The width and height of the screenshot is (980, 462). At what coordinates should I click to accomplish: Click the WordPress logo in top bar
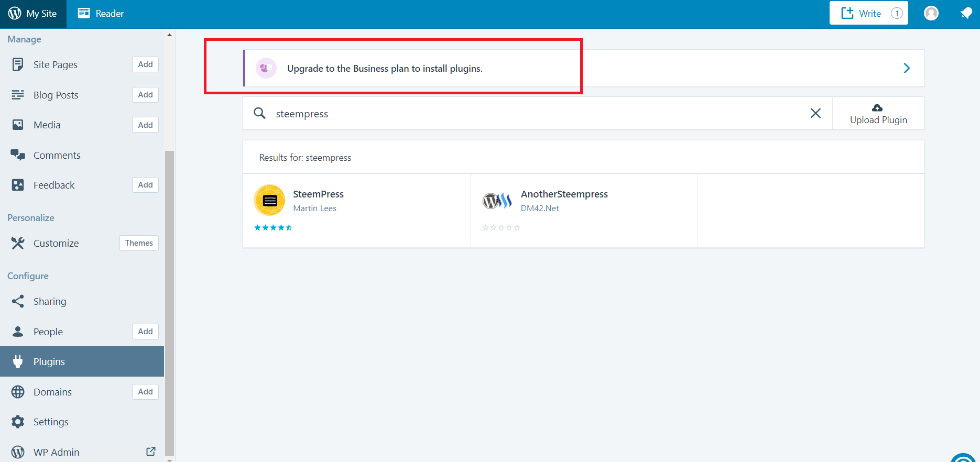click(x=15, y=13)
